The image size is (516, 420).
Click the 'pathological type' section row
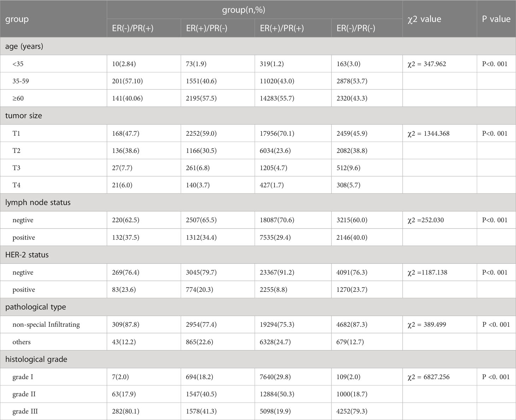258,307
